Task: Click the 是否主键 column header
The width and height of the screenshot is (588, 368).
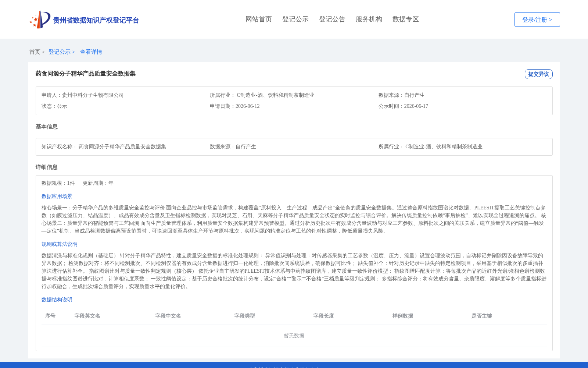Action: [x=482, y=316]
